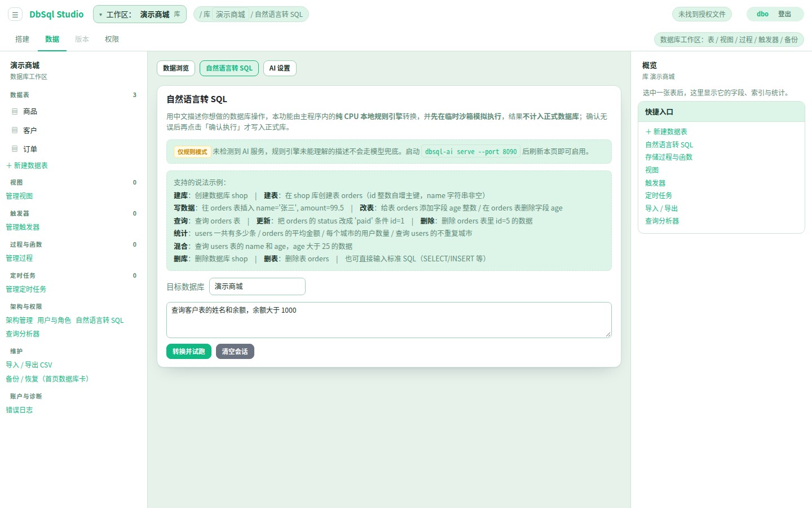Click 演示商城 in the breadcrumb

pyautogui.click(x=231, y=15)
